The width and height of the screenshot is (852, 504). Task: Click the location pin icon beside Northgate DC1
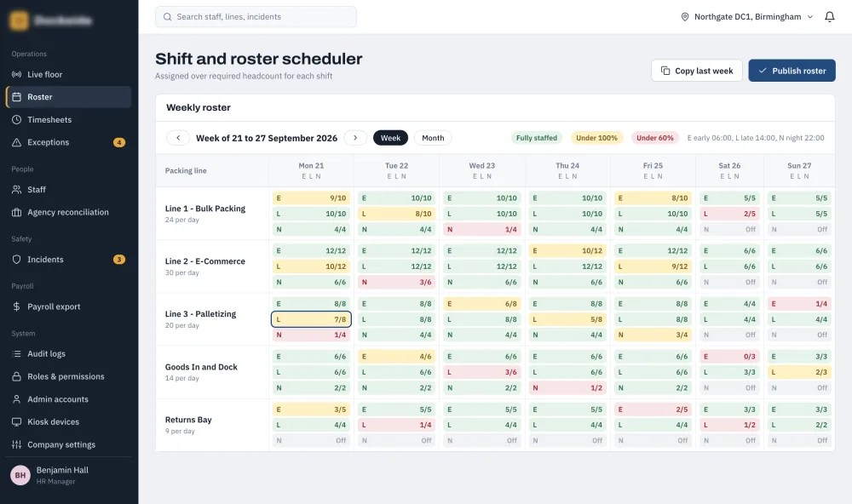pyautogui.click(x=685, y=17)
